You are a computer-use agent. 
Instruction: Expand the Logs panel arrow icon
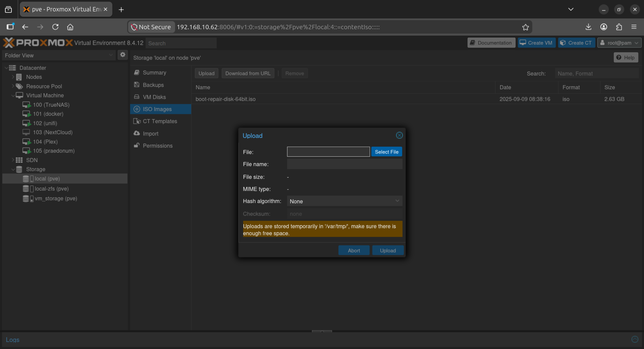point(635,339)
